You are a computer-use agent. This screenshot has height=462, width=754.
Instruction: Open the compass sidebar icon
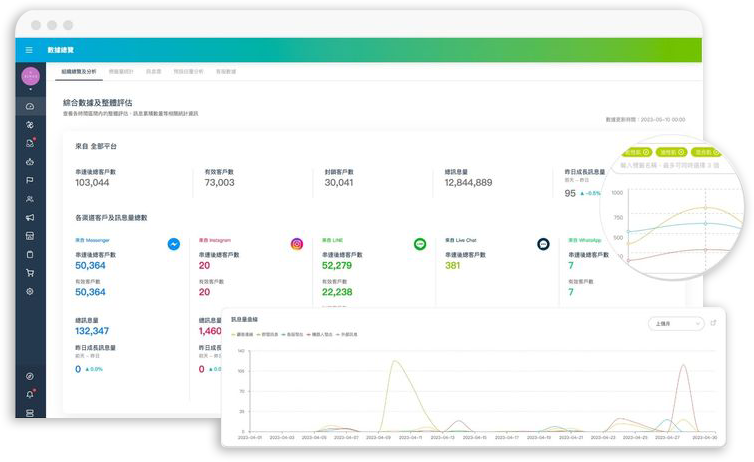coord(30,376)
